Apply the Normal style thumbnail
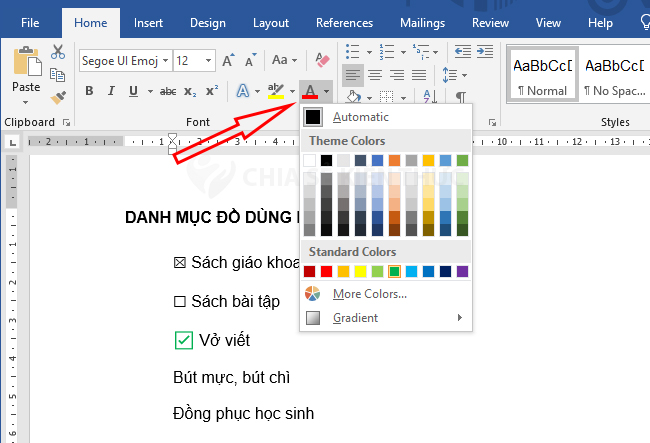This screenshot has width=650, height=443. pos(541,73)
